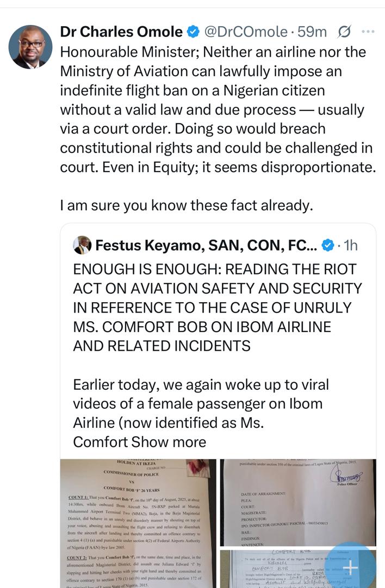The height and width of the screenshot is (588, 385).
Task: Open the Comfort Bob charge sheet image
Action: (138, 523)
